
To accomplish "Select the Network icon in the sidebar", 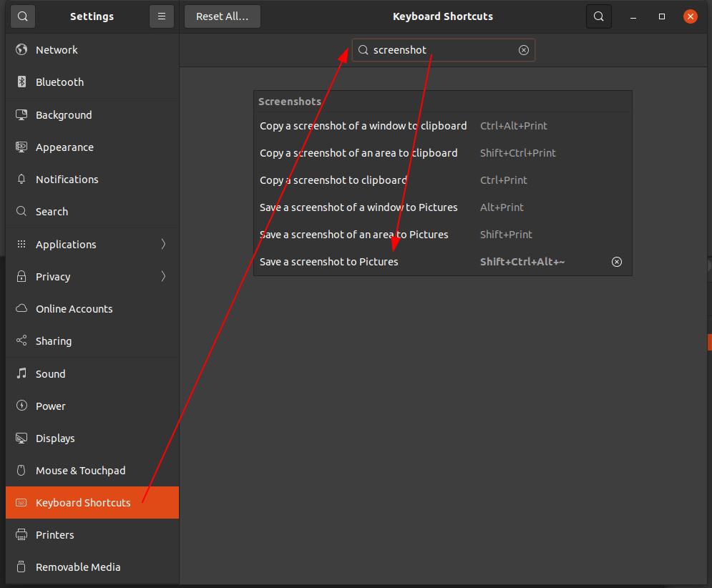I will coord(20,49).
